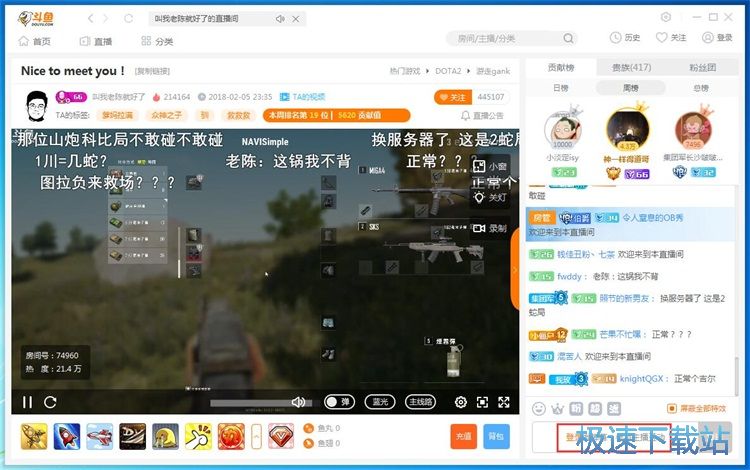Reload page with the top refresh icon
The width and height of the screenshot is (750, 470).
coord(128,19)
